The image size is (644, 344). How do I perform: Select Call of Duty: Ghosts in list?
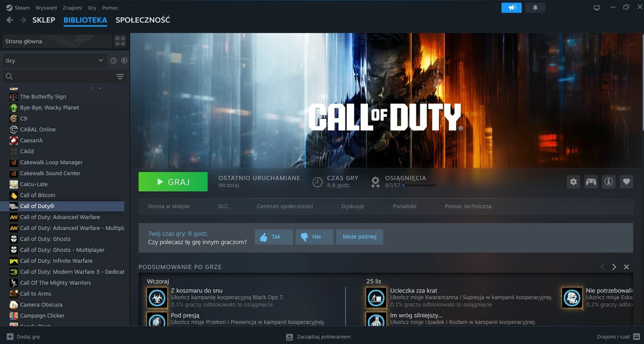(45, 239)
